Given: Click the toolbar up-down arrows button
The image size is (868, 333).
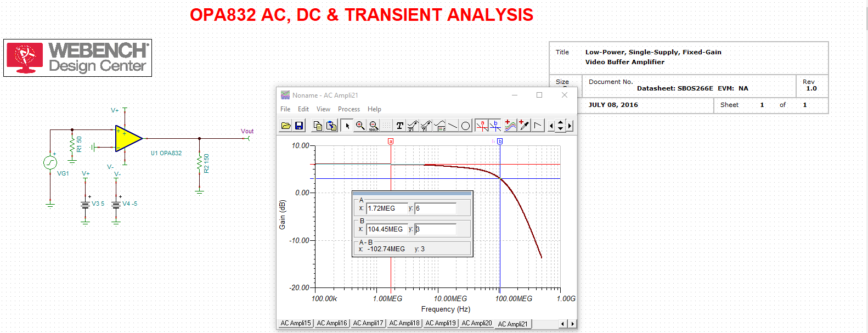Looking at the screenshot, I should pyautogui.click(x=560, y=126).
